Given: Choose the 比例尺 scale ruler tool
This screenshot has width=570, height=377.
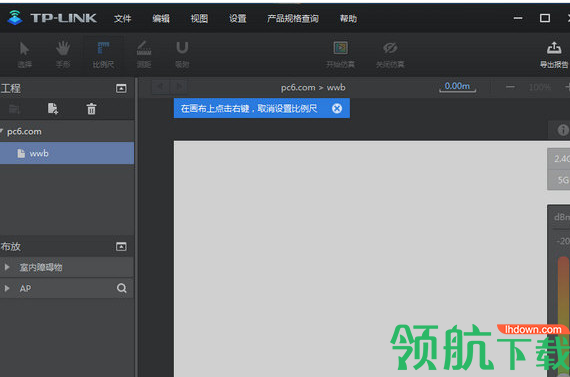Looking at the screenshot, I should [103, 55].
